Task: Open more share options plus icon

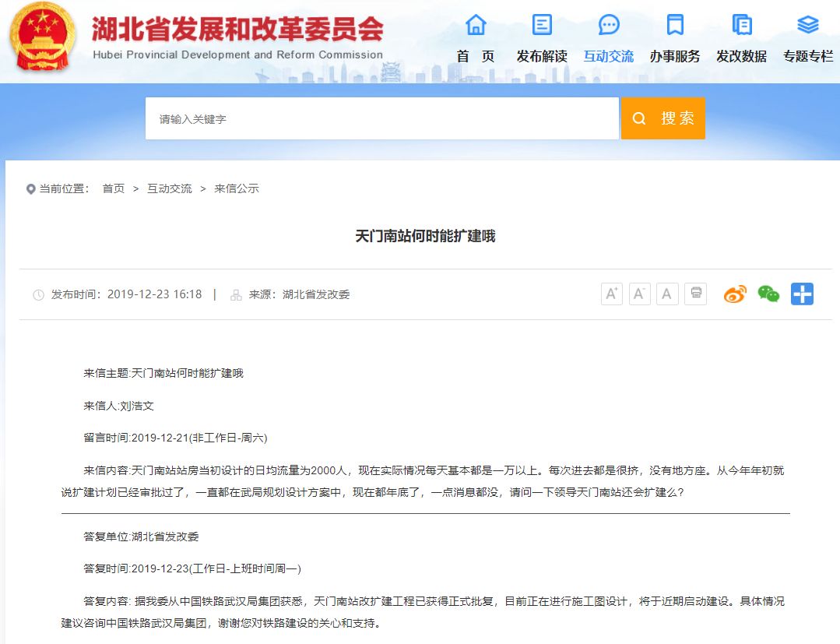Action: pos(802,294)
